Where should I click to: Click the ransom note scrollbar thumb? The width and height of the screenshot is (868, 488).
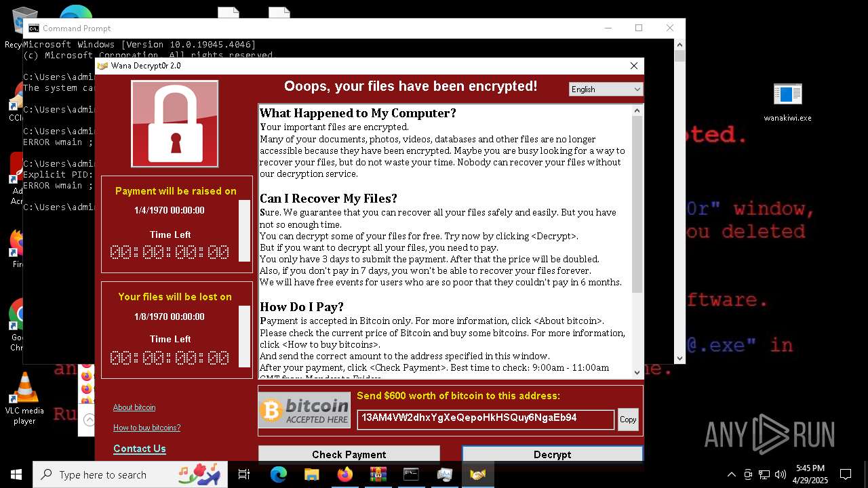[637, 204]
